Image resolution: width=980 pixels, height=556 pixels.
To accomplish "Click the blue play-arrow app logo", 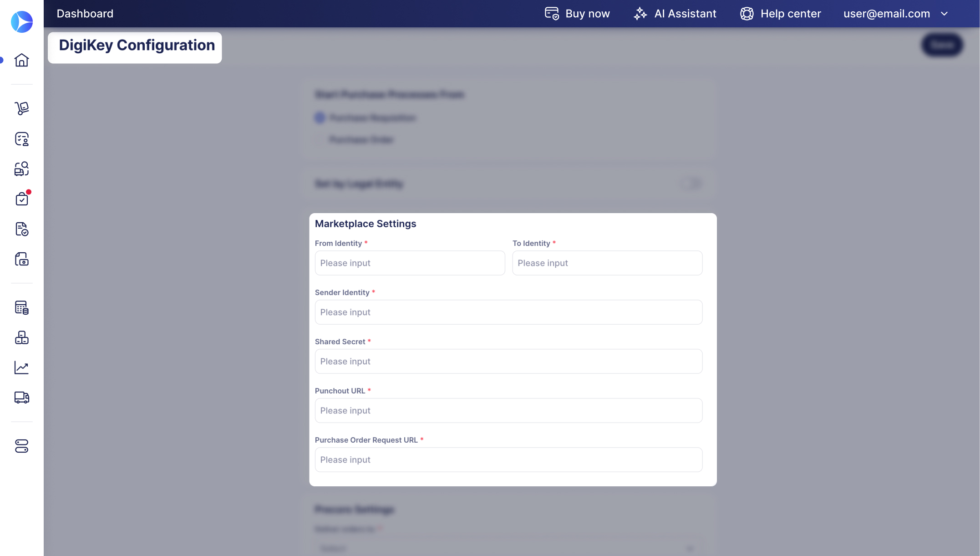I will (22, 22).
